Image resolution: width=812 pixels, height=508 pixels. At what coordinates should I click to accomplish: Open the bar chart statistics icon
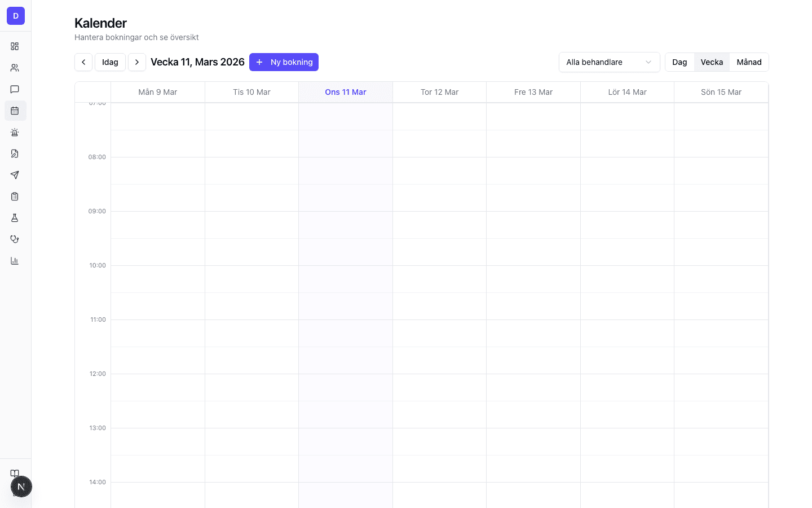[15, 261]
